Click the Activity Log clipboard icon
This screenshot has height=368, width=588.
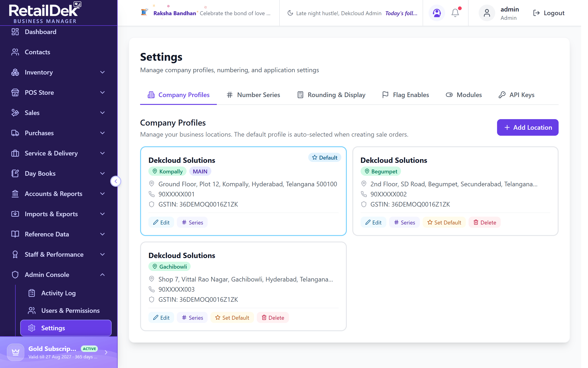point(32,293)
